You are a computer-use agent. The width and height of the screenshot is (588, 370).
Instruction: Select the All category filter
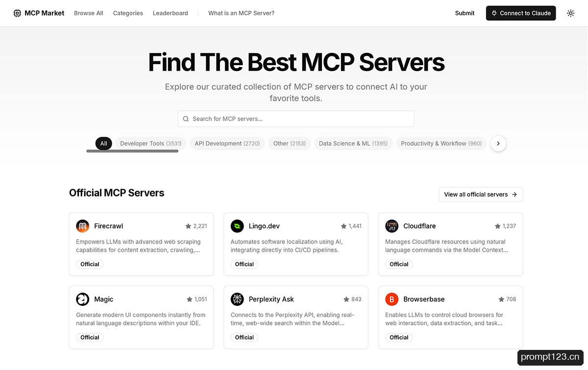[x=103, y=144]
